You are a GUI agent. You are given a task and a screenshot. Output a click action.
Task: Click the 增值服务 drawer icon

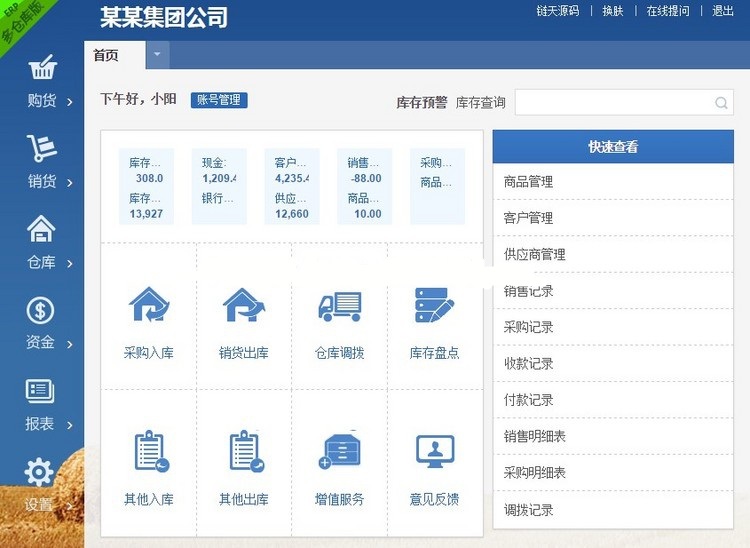pyautogui.click(x=340, y=450)
